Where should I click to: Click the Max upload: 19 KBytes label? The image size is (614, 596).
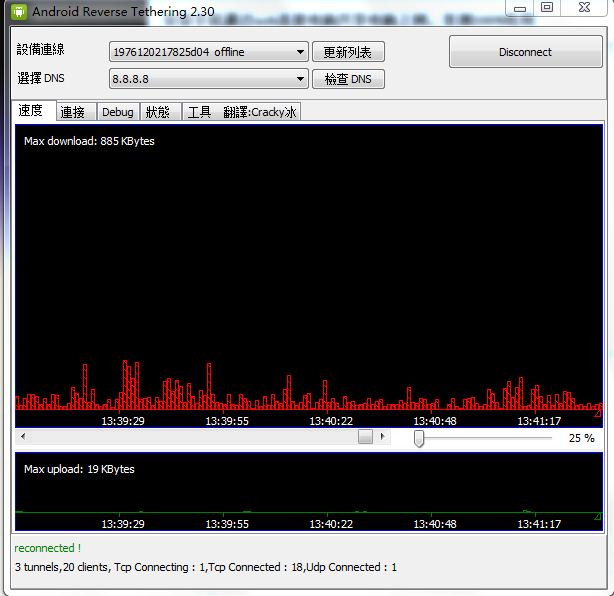[x=79, y=469]
